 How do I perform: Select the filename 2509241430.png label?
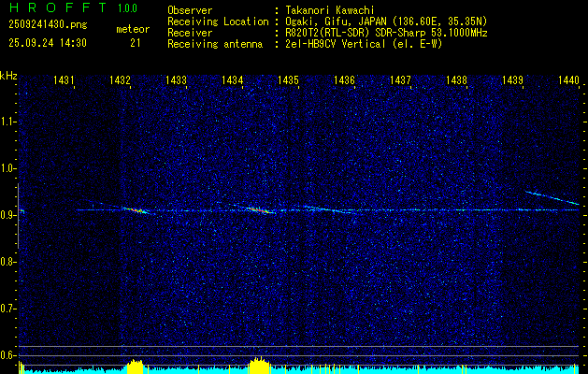coord(48,25)
